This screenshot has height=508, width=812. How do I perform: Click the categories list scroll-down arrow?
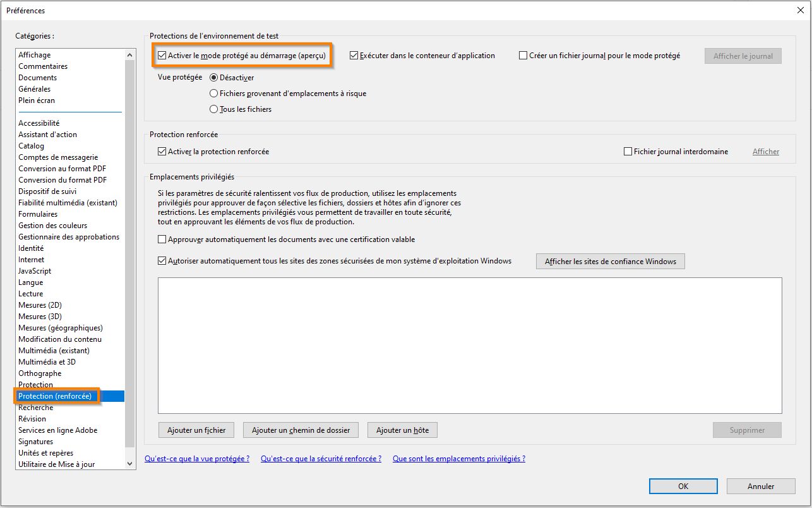130,464
